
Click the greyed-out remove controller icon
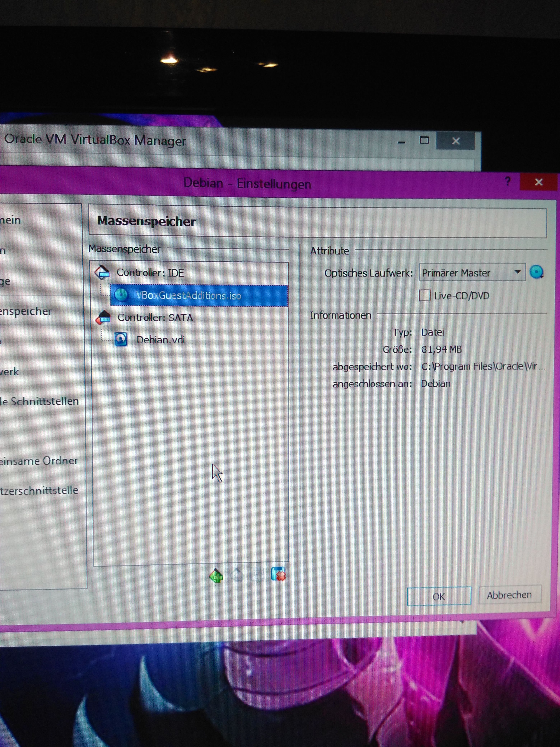coord(237,575)
